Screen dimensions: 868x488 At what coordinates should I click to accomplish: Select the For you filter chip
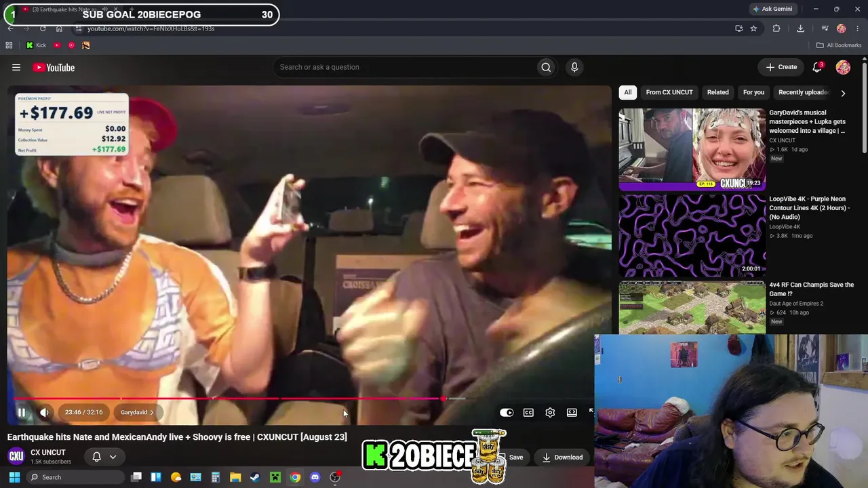tap(753, 92)
